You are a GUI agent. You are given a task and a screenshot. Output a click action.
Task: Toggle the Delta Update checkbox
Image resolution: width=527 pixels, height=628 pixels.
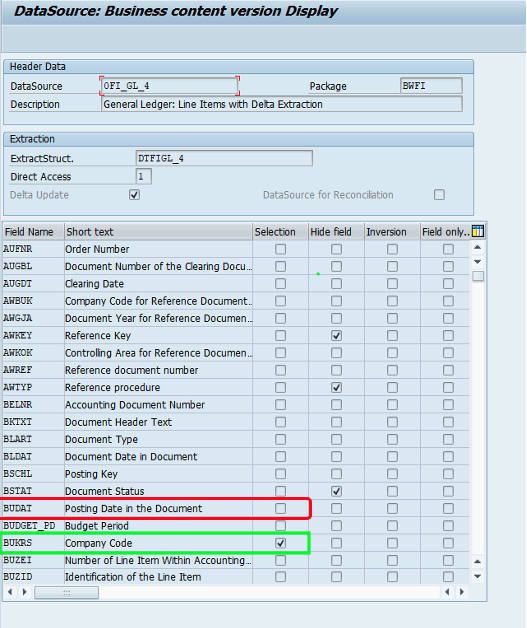tap(134, 195)
